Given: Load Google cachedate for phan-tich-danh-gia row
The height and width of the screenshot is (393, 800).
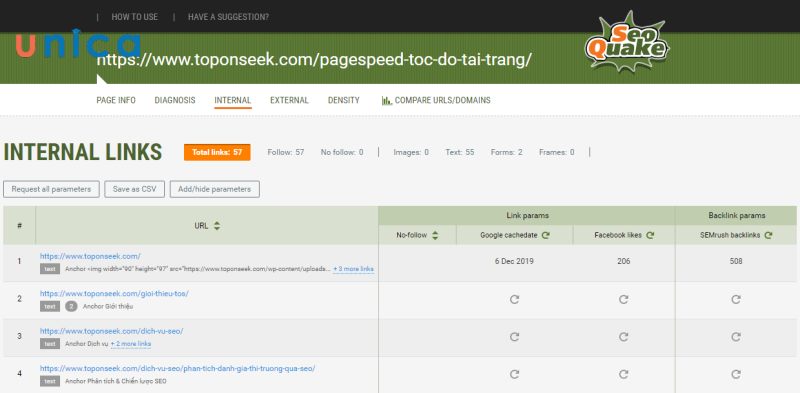Looking at the screenshot, I should [514, 374].
